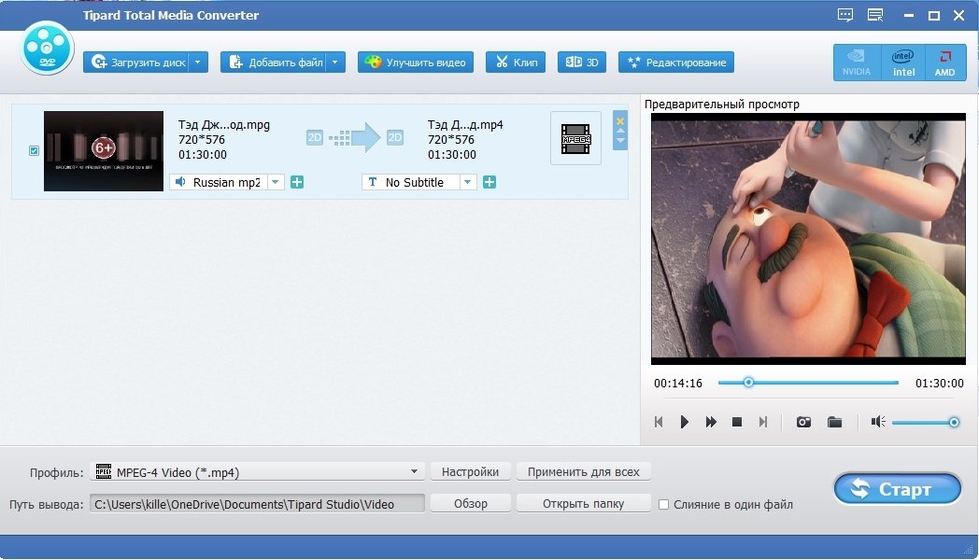
Task: Expand the Загрузить диск dropdown arrow
Action: [x=198, y=63]
